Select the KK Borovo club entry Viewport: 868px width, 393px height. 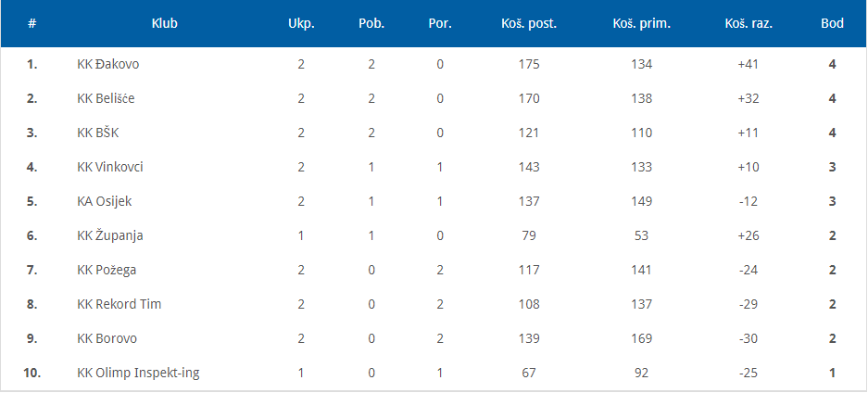pyautogui.click(x=107, y=338)
